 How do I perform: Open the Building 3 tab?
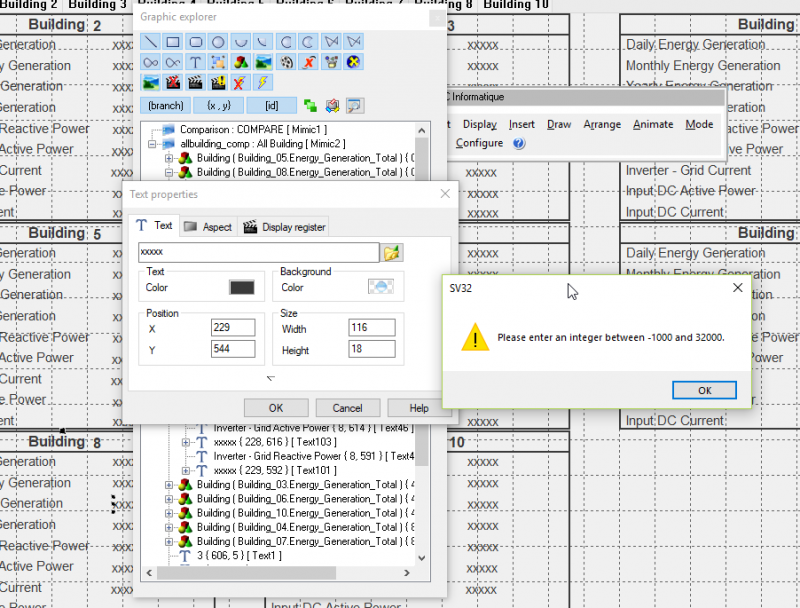(x=97, y=5)
